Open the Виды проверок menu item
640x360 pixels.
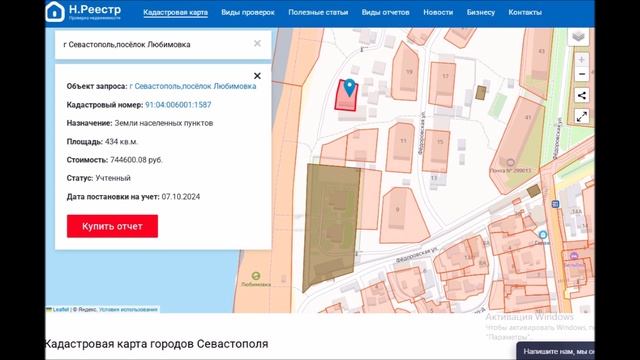tap(248, 12)
